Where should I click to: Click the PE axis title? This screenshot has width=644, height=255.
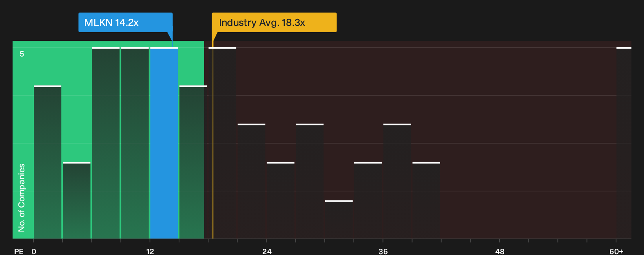[18, 251]
